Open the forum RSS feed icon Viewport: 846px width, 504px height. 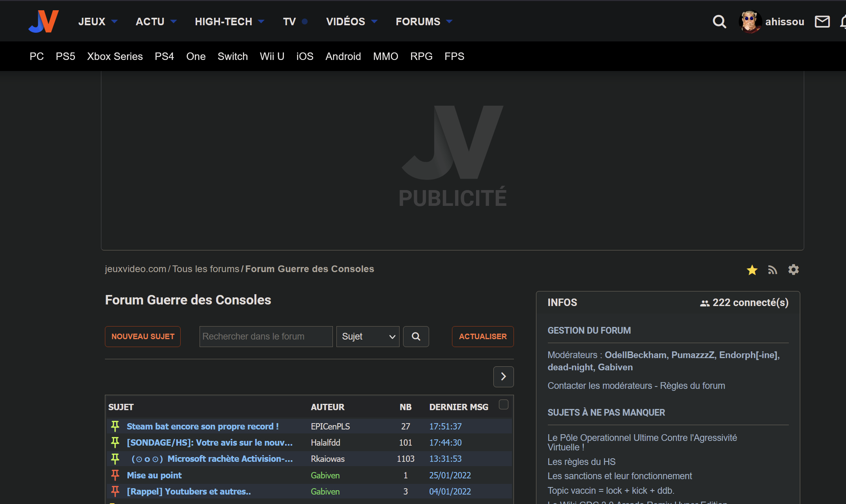[x=772, y=270]
